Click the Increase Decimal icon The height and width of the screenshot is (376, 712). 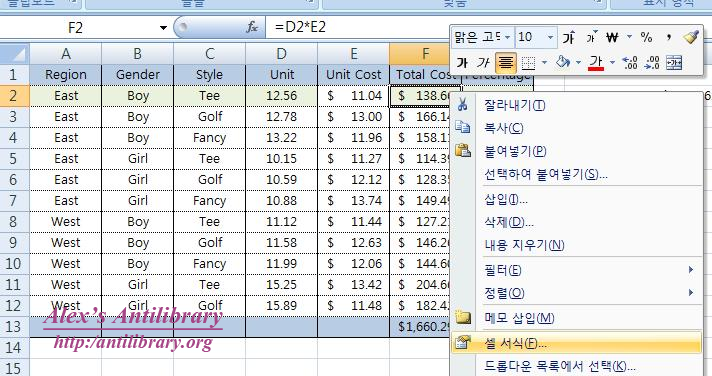629,63
